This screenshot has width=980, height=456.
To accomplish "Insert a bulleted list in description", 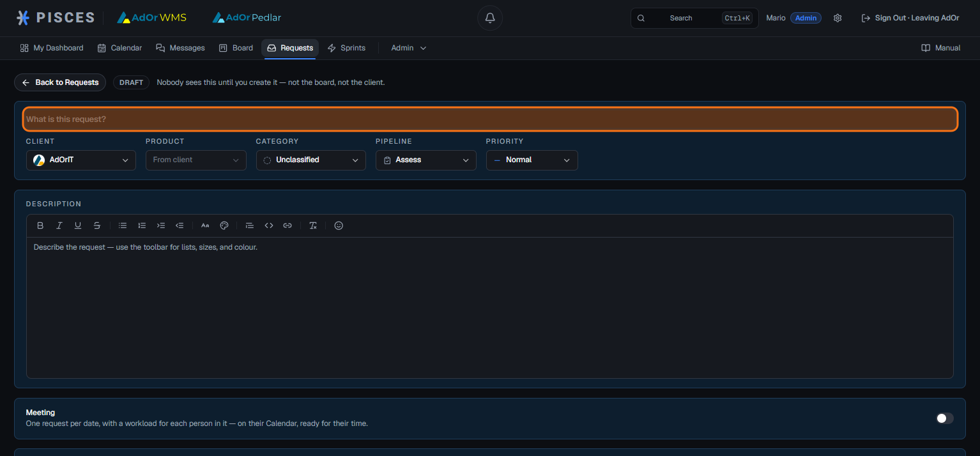I will pos(123,225).
